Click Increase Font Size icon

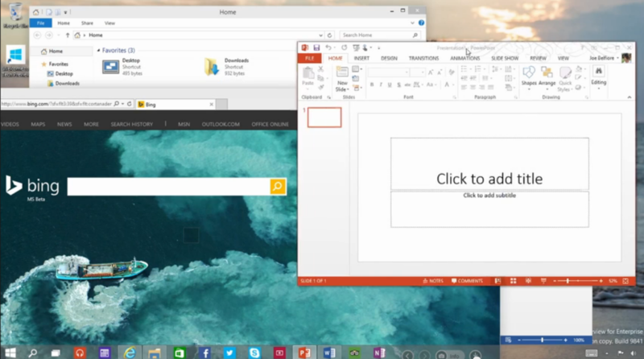[431, 72]
